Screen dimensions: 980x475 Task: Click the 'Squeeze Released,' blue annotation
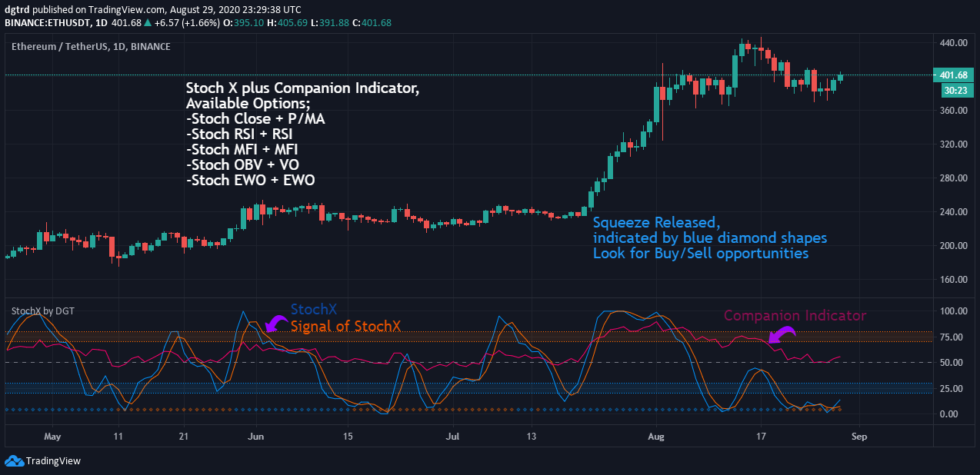pos(656,224)
